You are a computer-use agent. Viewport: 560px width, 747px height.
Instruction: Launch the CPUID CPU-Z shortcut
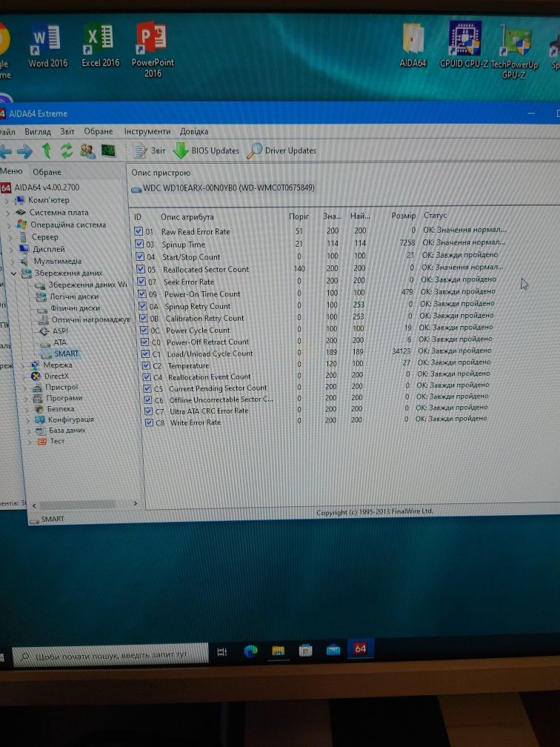(x=464, y=45)
